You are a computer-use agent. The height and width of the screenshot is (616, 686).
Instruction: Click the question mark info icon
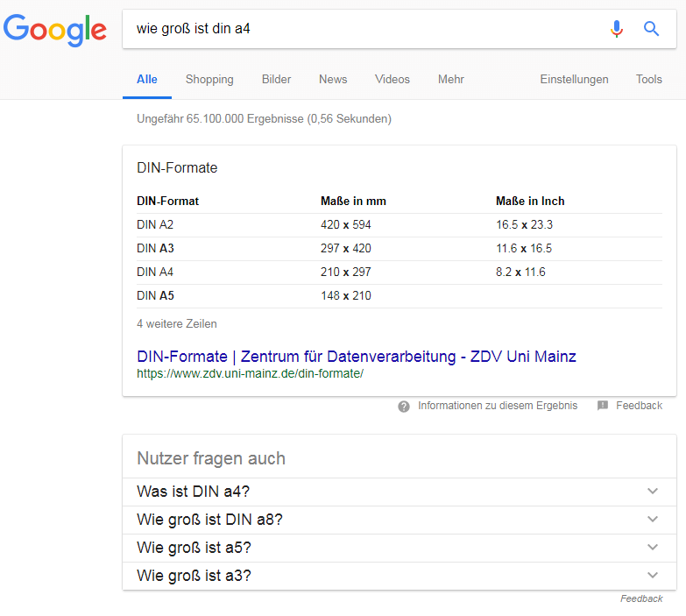click(x=403, y=407)
